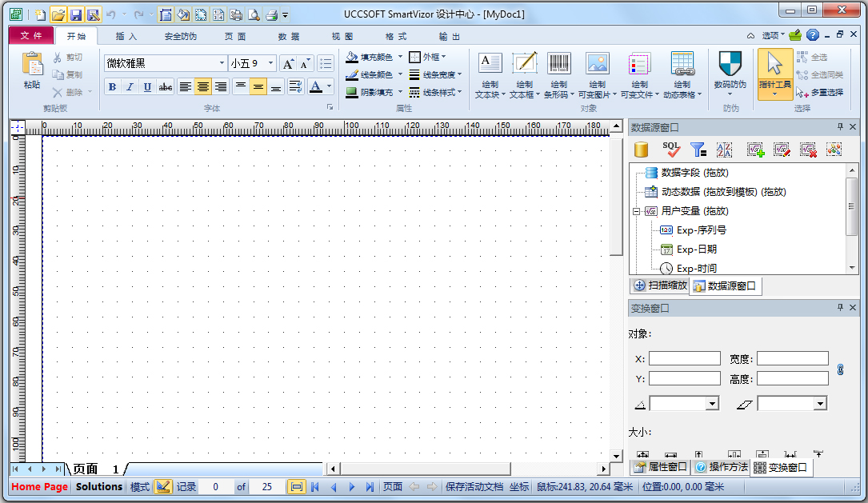The image size is (868, 503).
Task: Toggle center text alignment
Action: [203, 87]
